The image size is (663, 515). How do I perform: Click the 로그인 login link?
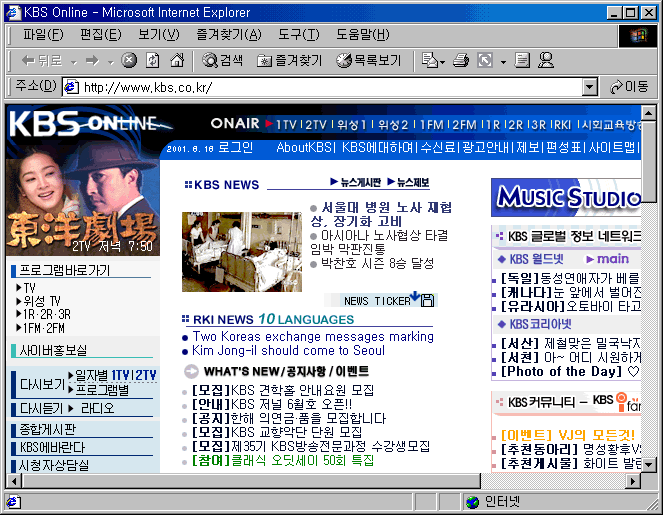pyautogui.click(x=236, y=148)
